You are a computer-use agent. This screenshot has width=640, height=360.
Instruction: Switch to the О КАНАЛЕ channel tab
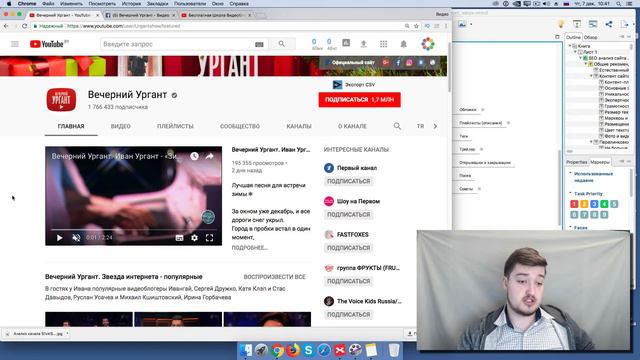pos(352,126)
